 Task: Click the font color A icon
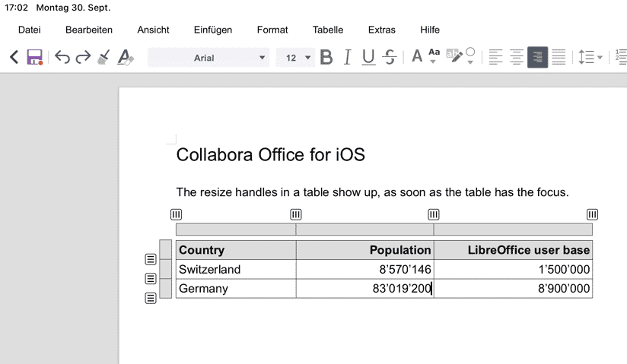tap(416, 57)
